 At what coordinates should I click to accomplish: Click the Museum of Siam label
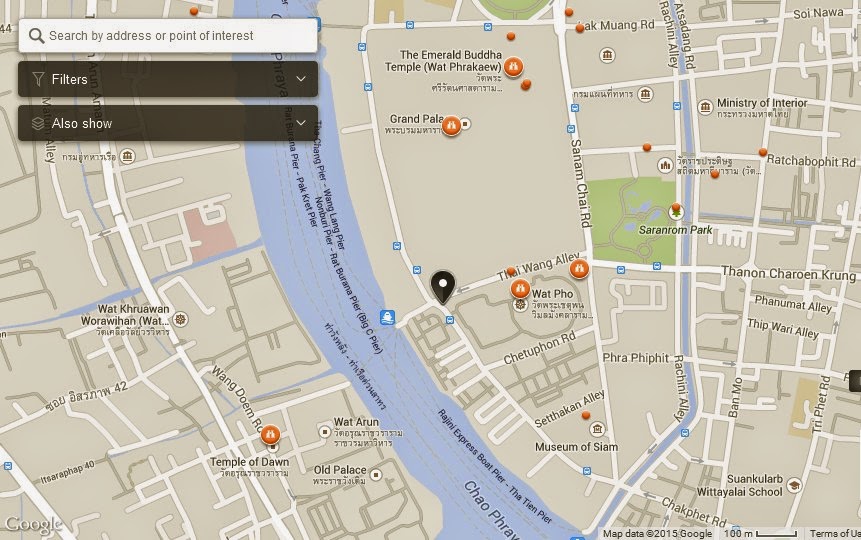pos(577,447)
